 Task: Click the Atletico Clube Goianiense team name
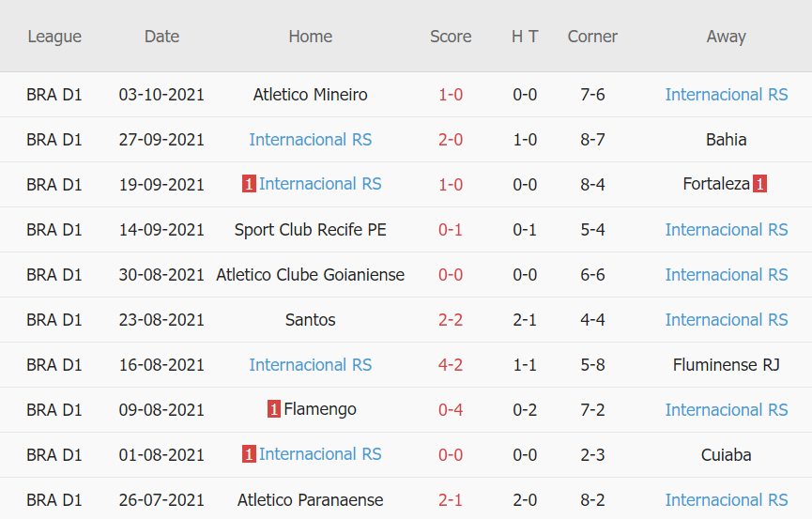(x=310, y=275)
